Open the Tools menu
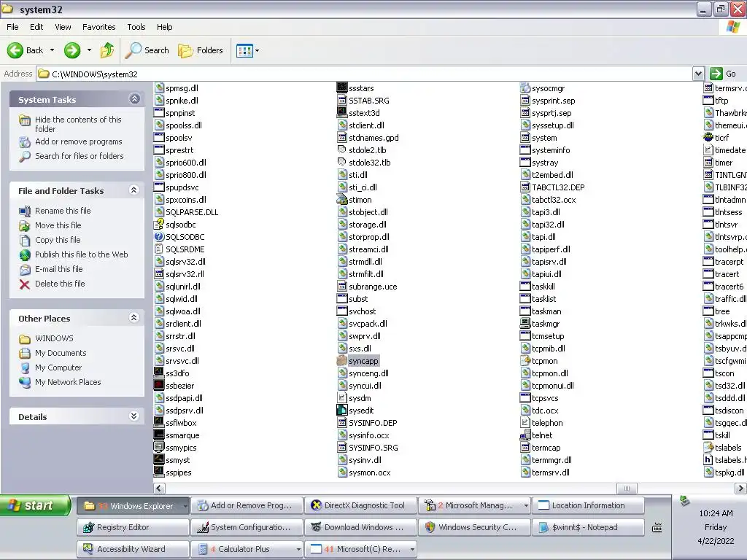 coord(136,27)
